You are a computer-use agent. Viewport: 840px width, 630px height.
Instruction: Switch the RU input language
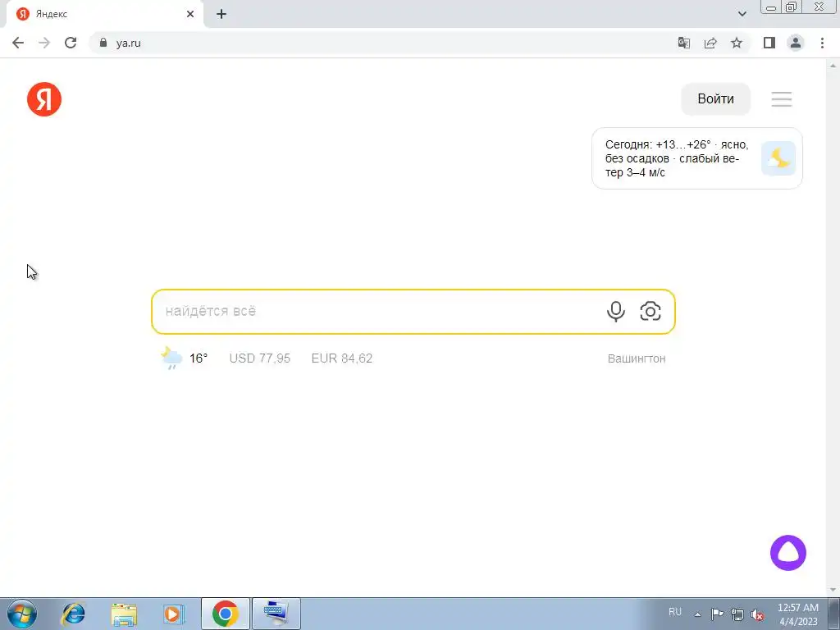click(675, 612)
